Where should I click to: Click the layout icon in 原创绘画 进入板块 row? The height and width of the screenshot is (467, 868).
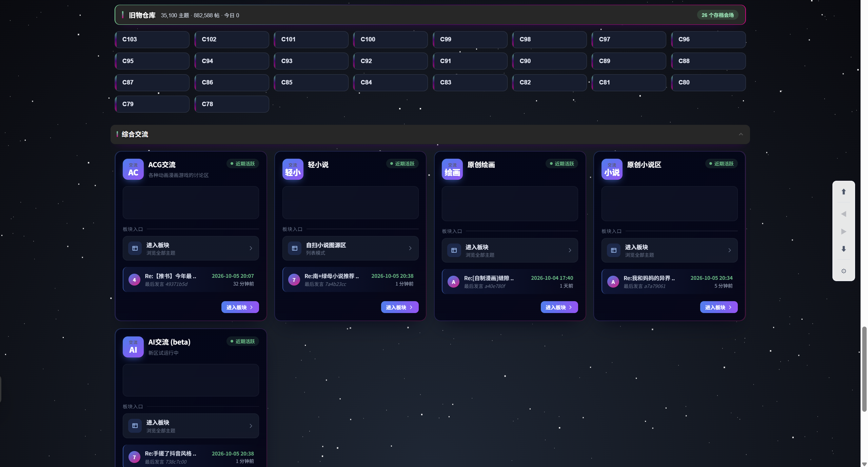454,250
